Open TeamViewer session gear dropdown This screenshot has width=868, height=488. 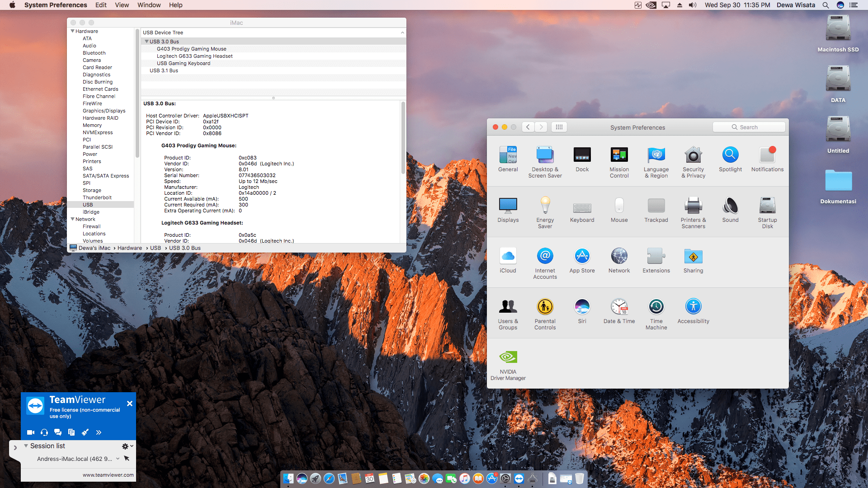coord(127,446)
